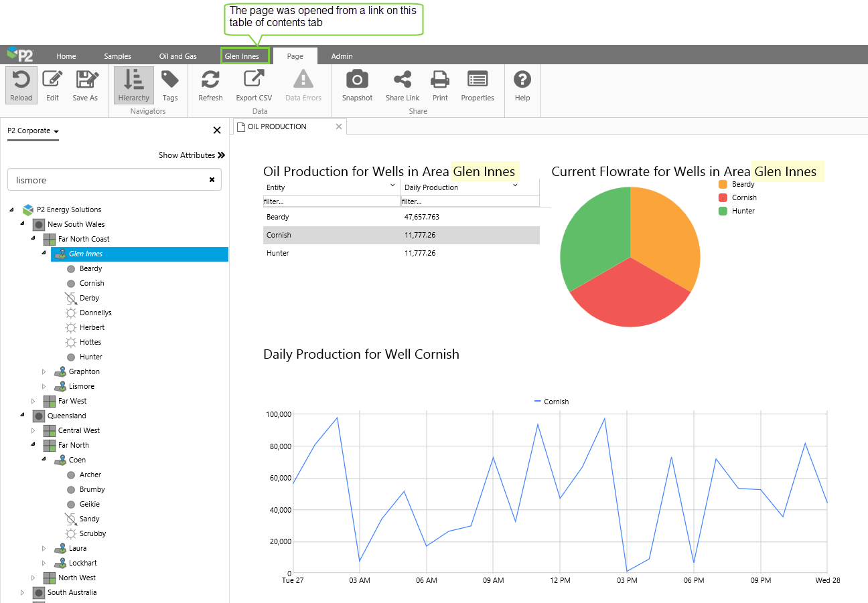Click the Export CSV icon

click(x=254, y=80)
